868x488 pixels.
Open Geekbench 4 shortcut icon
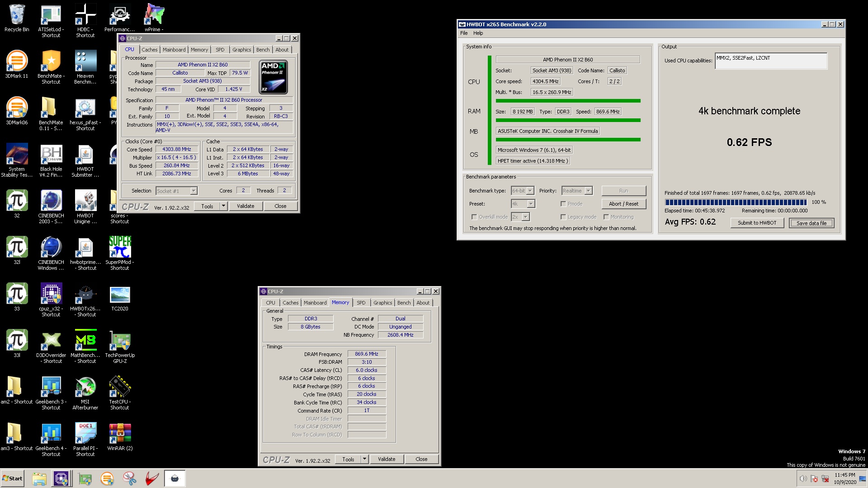[x=51, y=440]
